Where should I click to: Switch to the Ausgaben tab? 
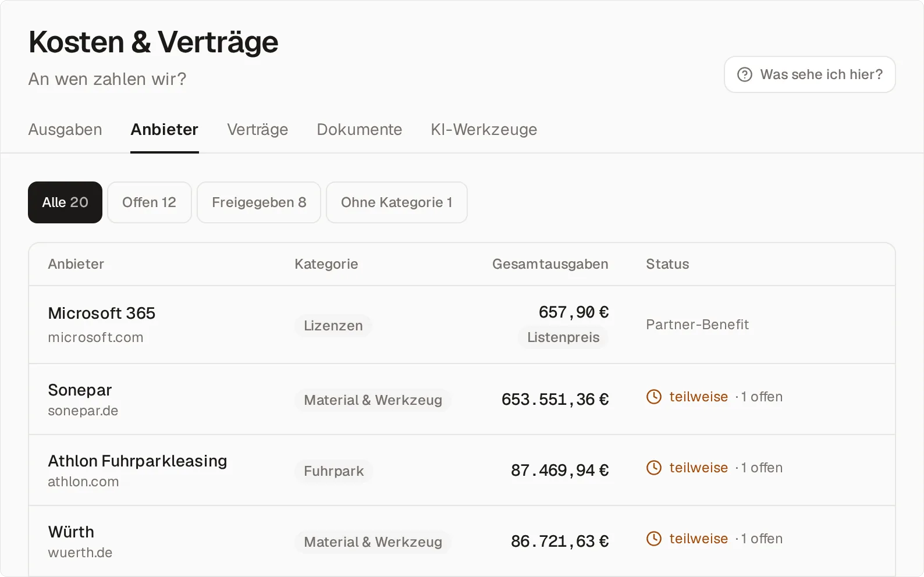[65, 129]
